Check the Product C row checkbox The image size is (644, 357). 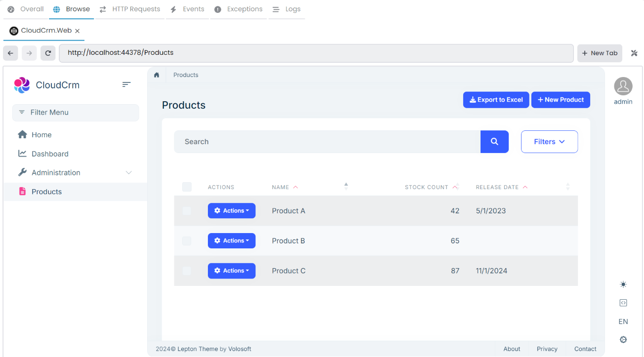[x=187, y=271]
